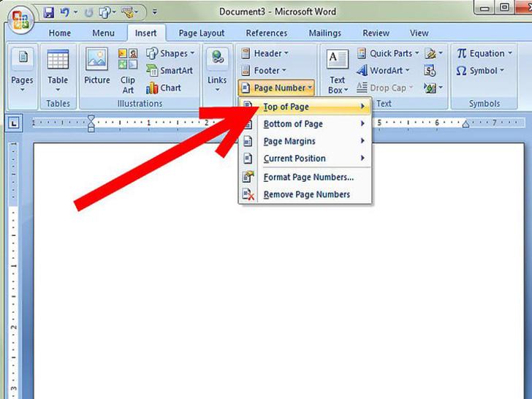
Task: Select the Insert tab
Action: [146, 33]
